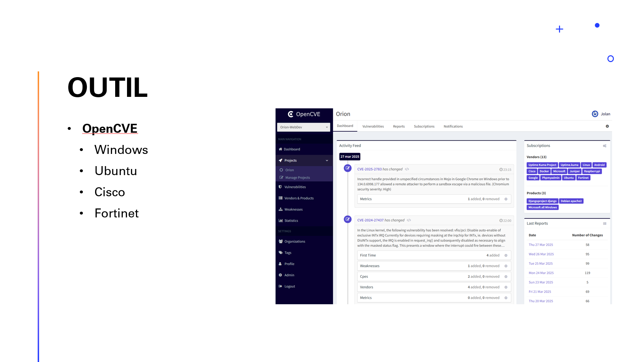Click the Organizations users icon in sidebar
Image resolution: width=644 pixels, height=362 pixels.
(281, 241)
